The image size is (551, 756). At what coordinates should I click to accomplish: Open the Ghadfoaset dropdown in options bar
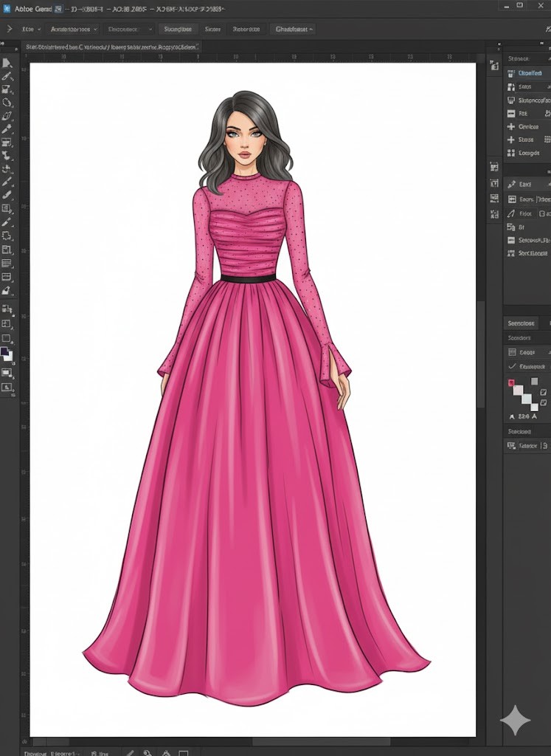pos(294,29)
